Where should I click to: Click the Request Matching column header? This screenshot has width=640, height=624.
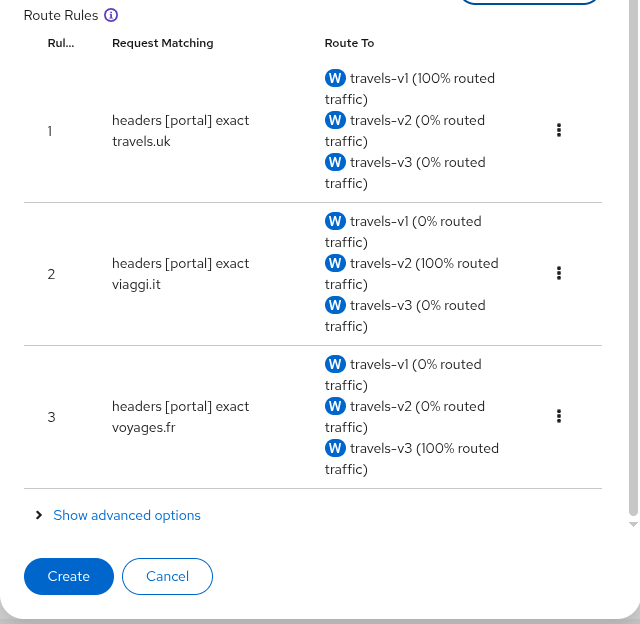(162, 43)
